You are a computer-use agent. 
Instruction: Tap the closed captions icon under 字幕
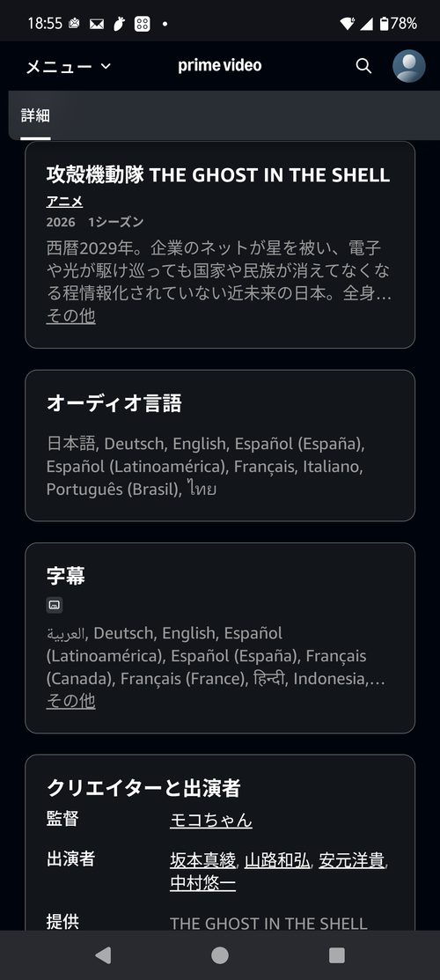point(55,604)
